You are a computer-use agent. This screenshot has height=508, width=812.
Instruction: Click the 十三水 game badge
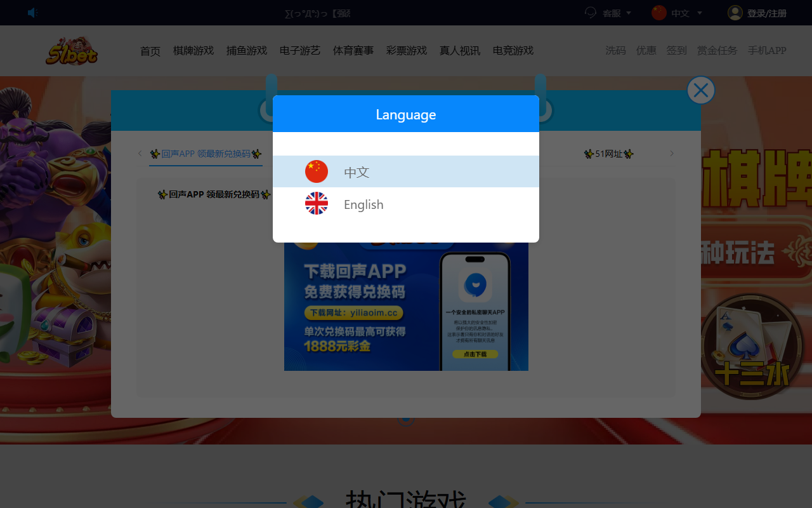coord(752,347)
